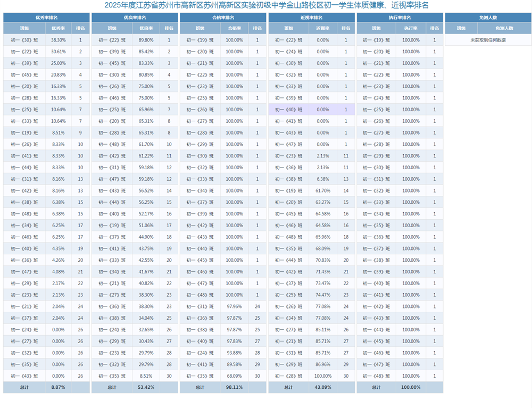Click the 总计 43.09% footer row
The height and width of the screenshot is (408, 532).
click(311, 387)
